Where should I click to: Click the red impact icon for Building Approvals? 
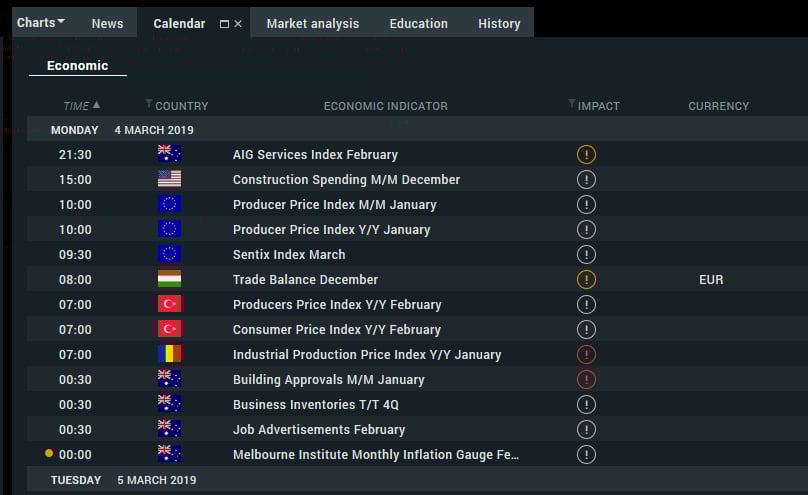[586, 380]
